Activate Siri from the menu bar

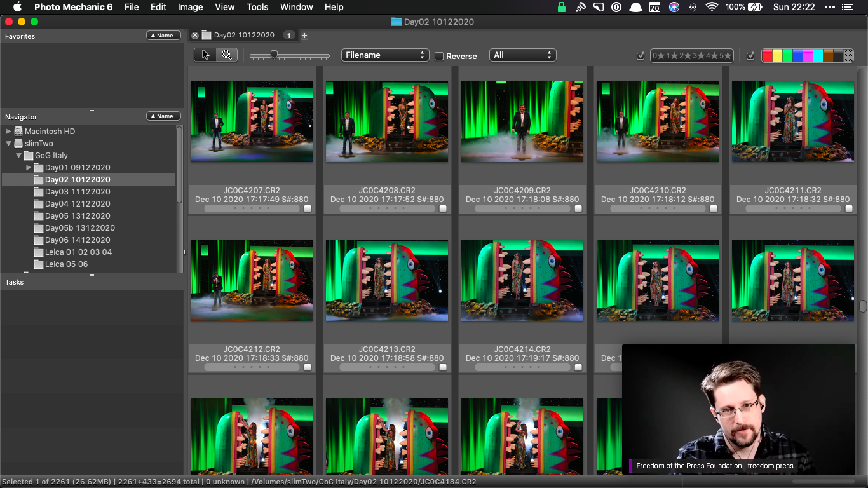point(674,7)
